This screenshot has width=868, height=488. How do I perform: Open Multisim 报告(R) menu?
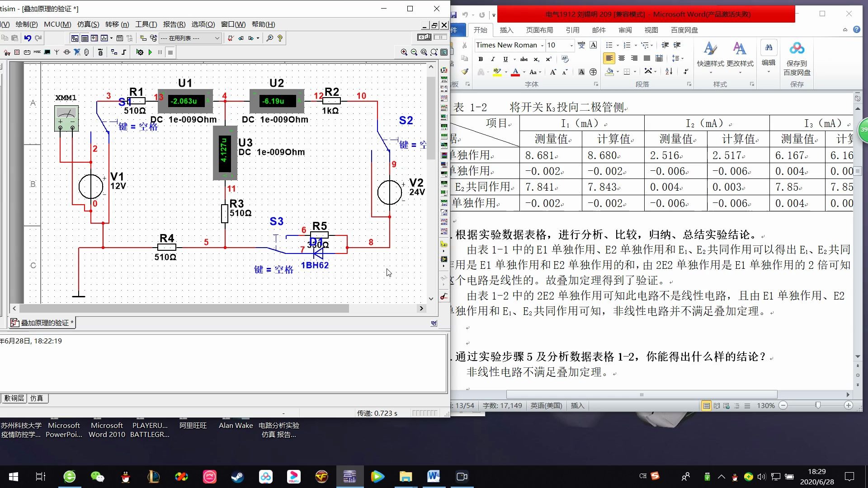[x=174, y=24]
